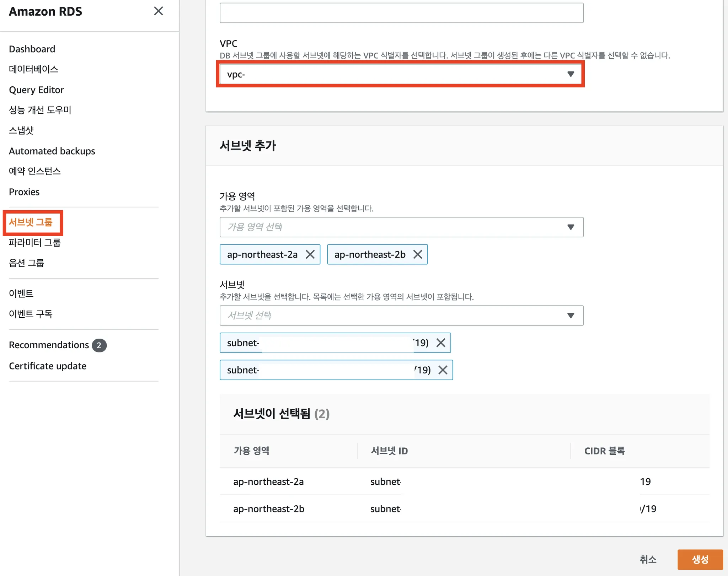Expand the 서브넷 선택 dropdown
Image resolution: width=728 pixels, height=576 pixels.
(401, 316)
